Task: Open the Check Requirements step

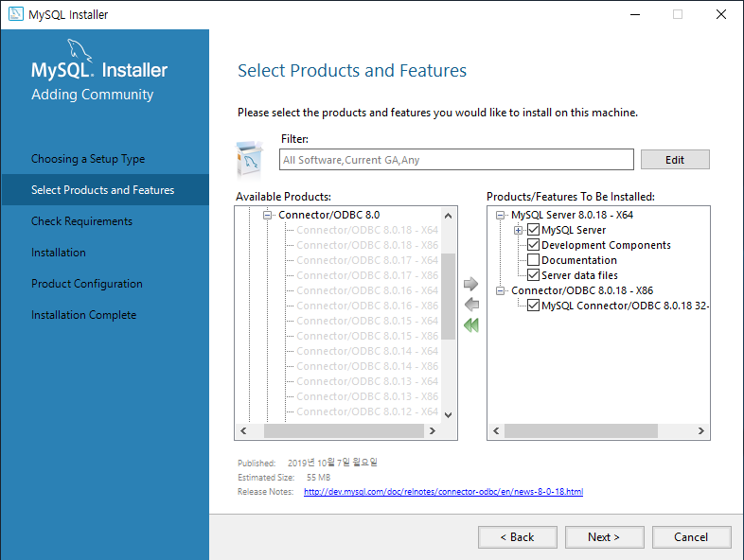Action: point(81,221)
